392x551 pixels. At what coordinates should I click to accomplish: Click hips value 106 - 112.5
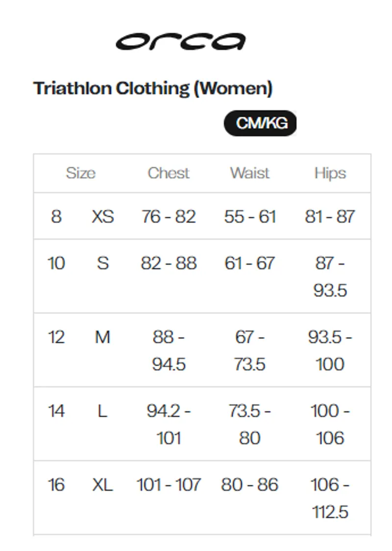coord(330,498)
